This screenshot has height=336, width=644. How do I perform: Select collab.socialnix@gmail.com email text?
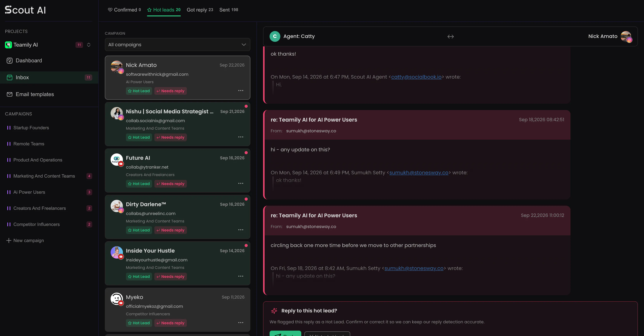(155, 121)
